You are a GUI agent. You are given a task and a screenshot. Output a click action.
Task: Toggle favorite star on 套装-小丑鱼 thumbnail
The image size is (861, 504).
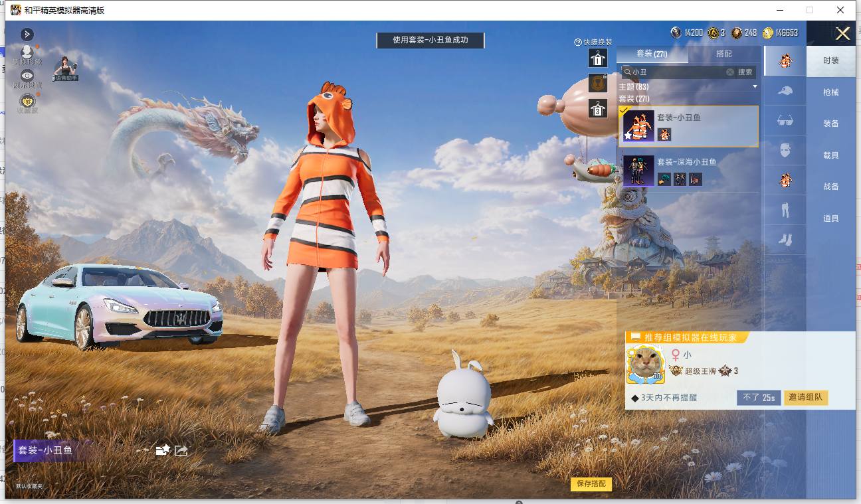coord(628,135)
